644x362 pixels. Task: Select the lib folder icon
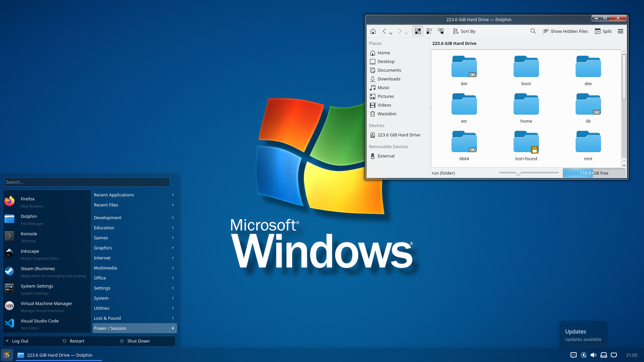pos(588,104)
